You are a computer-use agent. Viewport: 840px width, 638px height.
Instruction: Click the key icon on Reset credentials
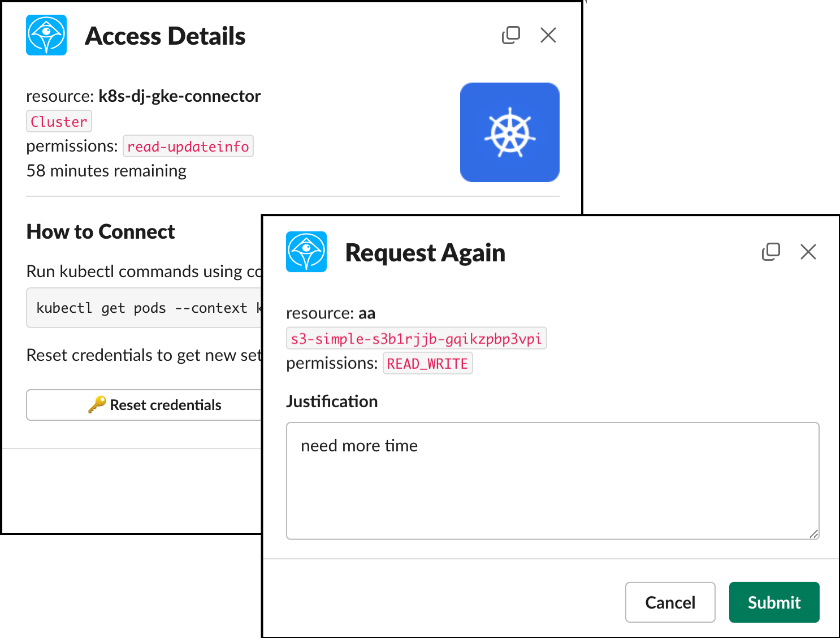[97, 404]
